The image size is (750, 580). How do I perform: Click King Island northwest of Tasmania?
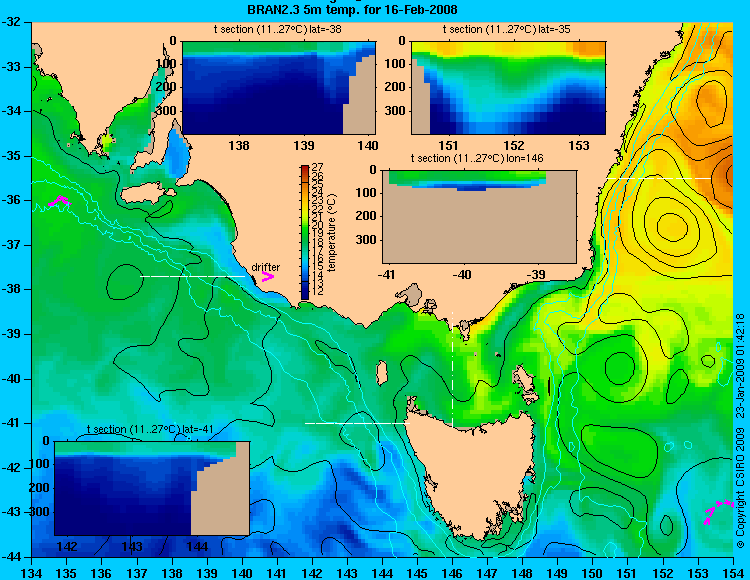click(382, 373)
